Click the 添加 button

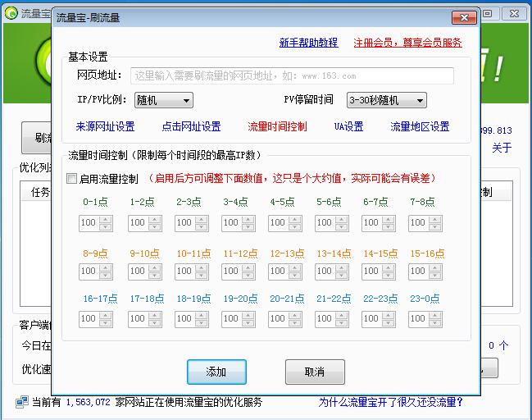[x=216, y=372]
